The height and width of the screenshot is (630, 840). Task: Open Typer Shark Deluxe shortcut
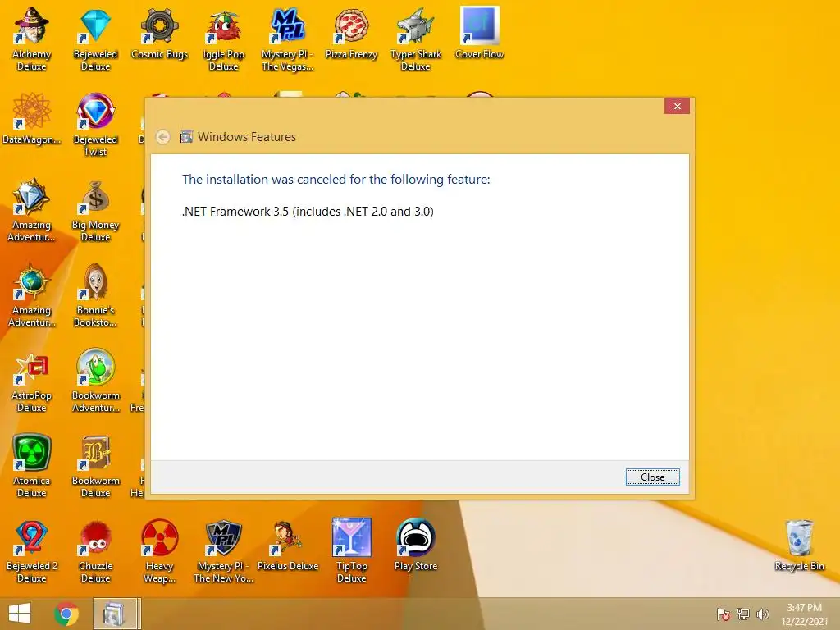point(416,39)
